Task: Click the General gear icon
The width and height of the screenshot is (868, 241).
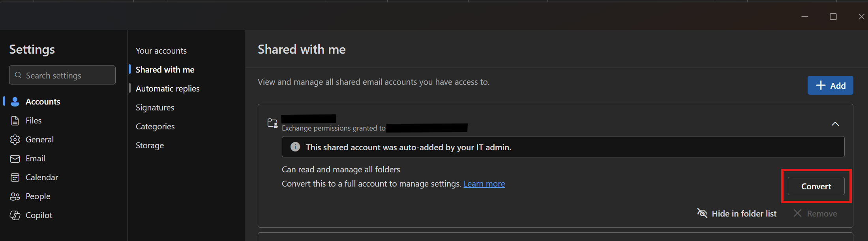Action: pos(15,140)
